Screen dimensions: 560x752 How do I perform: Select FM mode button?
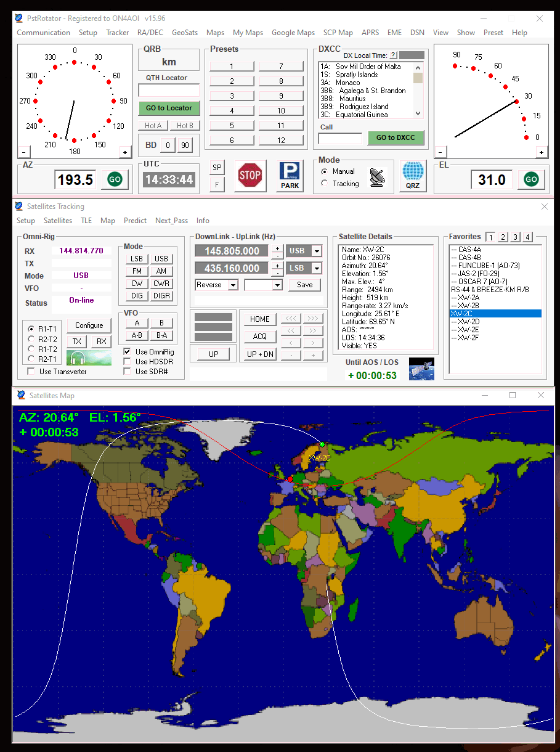[x=137, y=271]
